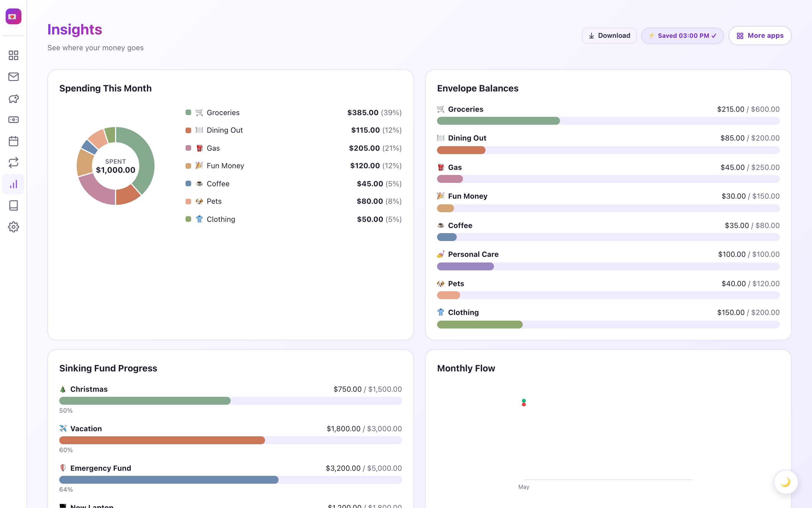Click the Groceries envelope balance bar
Screen dimensions: 812x508
tap(608, 121)
